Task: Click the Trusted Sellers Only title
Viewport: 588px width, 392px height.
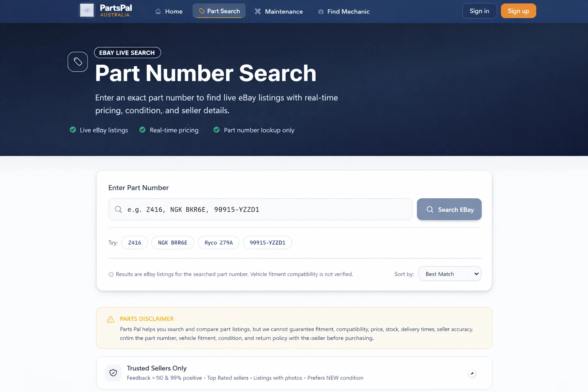Action: point(157,368)
